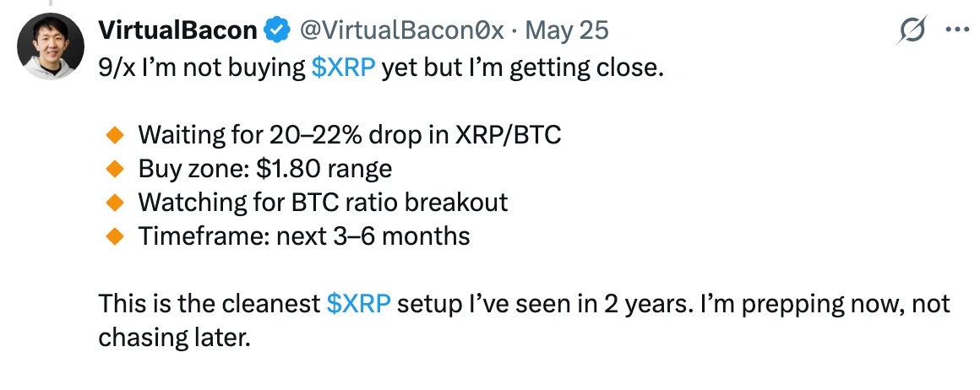
Task: Click the 'chasing later.' closing text
Action: [x=174, y=338]
